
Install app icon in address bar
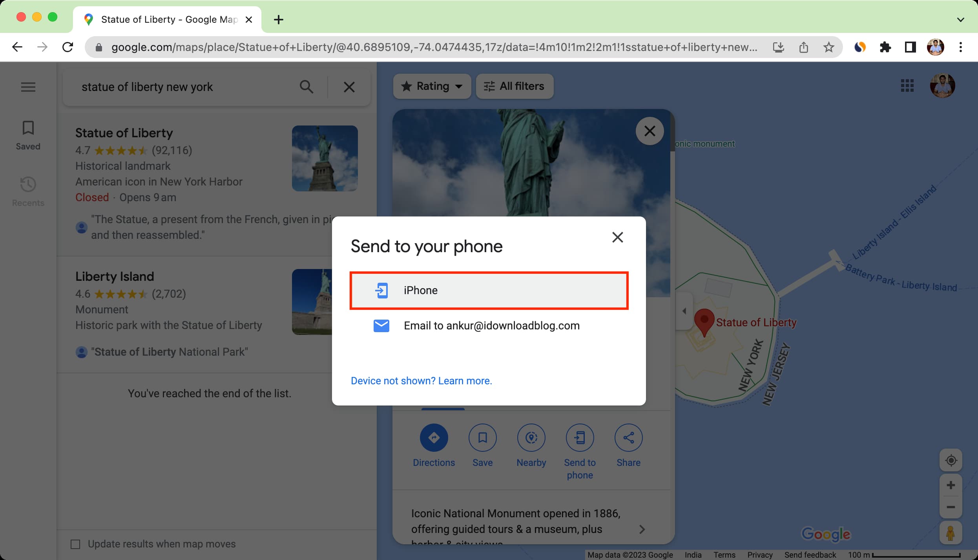pyautogui.click(x=778, y=47)
